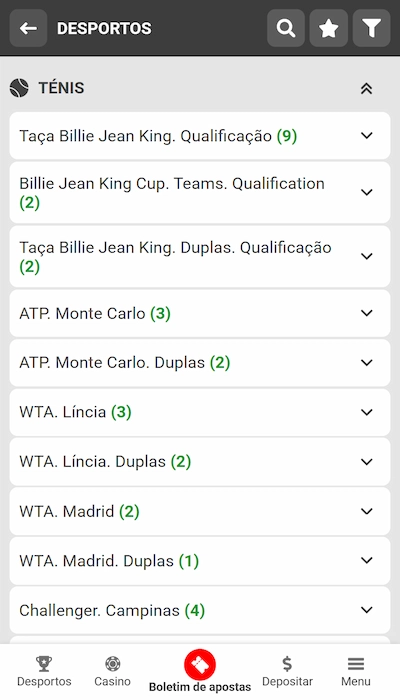
Task: Tap the Depositar dollar icon
Action: 287,664
